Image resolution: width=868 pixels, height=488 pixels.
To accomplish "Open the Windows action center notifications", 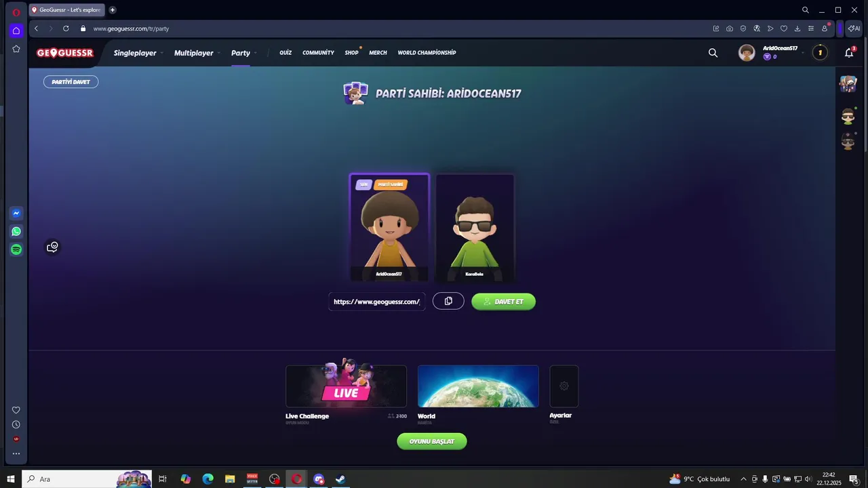I will tap(854, 479).
